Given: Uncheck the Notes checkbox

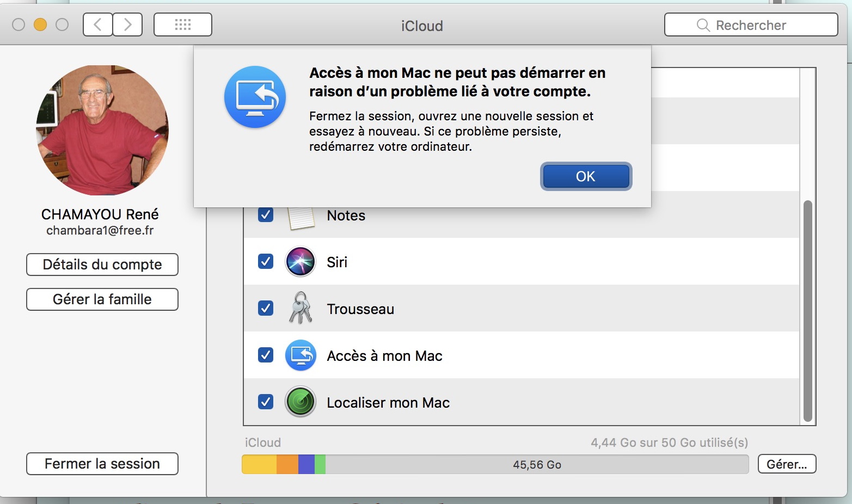Looking at the screenshot, I should click(x=266, y=214).
